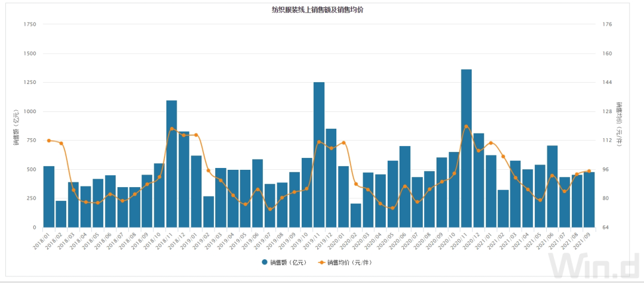Select the 2019/11 sales bar
The image size is (644, 283).
pyautogui.click(x=319, y=155)
